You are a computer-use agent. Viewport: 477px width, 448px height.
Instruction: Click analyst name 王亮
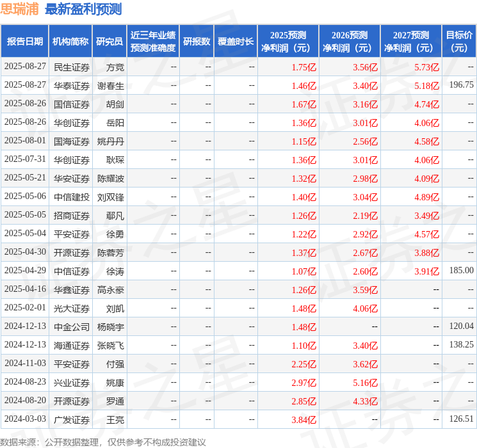coord(115,420)
